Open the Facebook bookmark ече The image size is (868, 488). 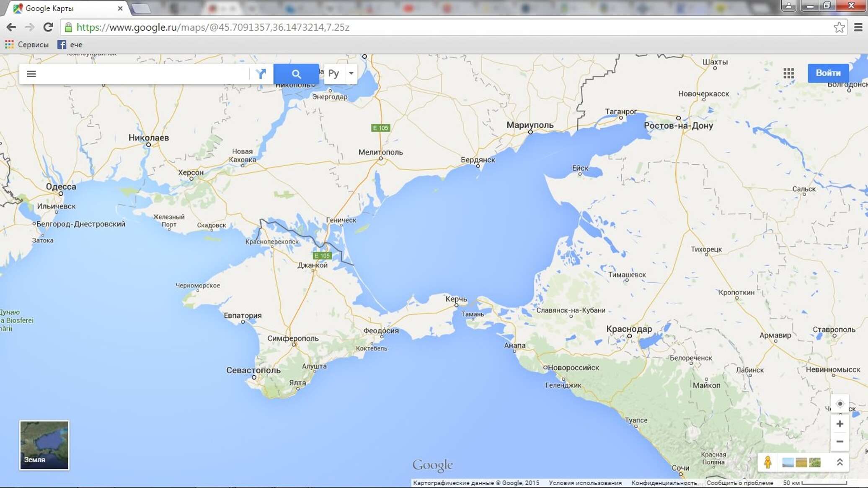(70, 44)
